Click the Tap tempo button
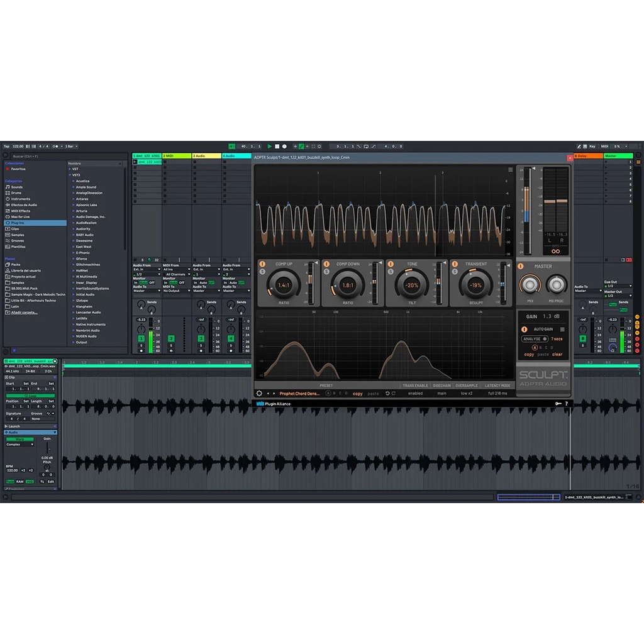Screen dimensions: 644x644 tap(6, 146)
